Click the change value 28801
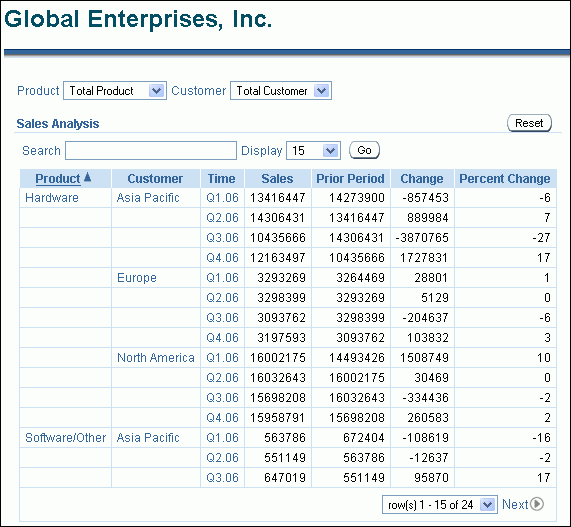The height and width of the screenshot is (527, 571). [431, 278]
